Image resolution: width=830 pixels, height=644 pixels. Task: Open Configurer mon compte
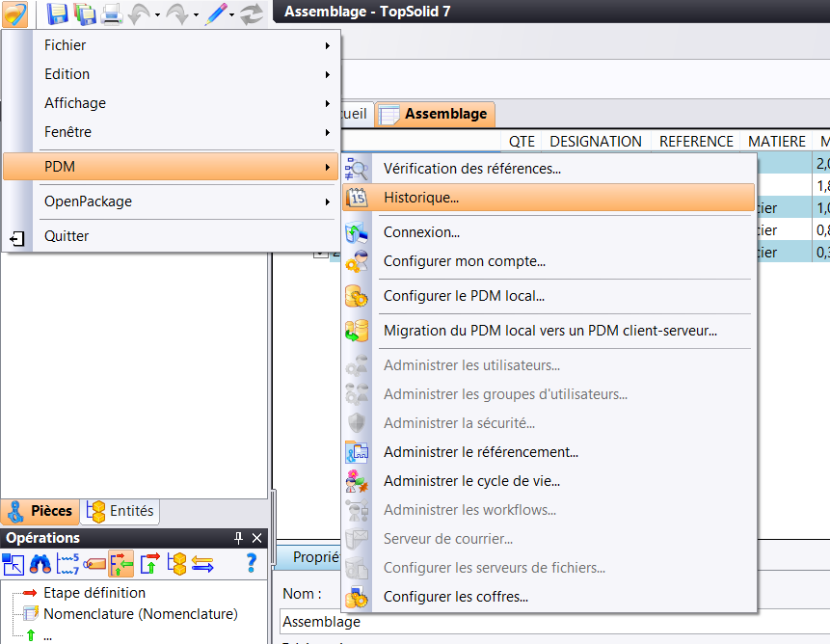tap(549, 261)
